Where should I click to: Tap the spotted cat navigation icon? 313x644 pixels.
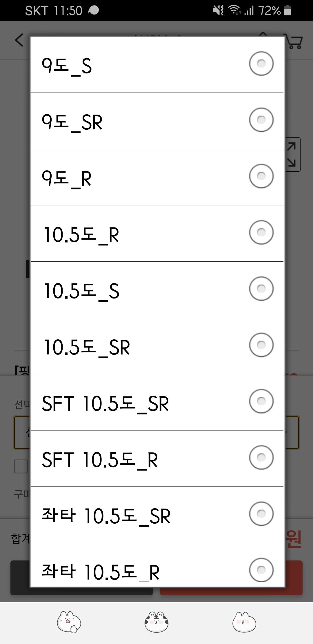pos(156,622)
